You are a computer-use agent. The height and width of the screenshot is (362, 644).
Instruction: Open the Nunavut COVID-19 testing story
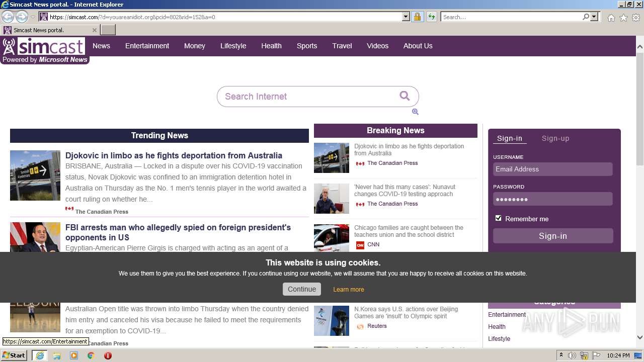click(x=405, y=191)
